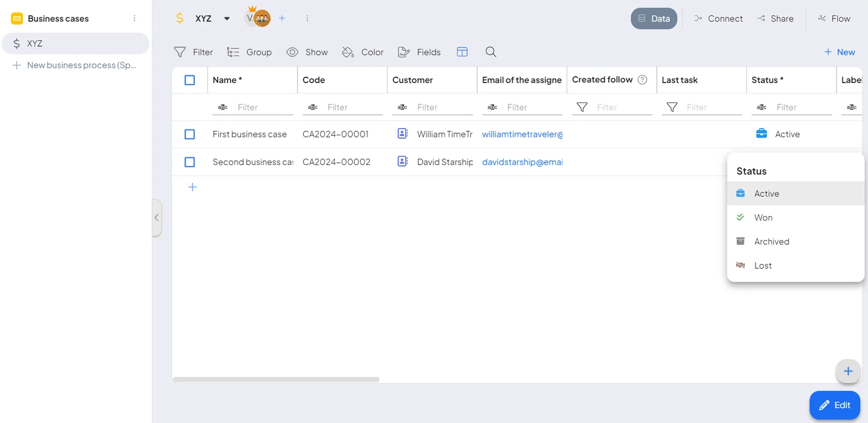Image resolution: width=868 pixels, height=423 pixels.
Task: Focus the Code filter field
Action: tap(354, 108)
